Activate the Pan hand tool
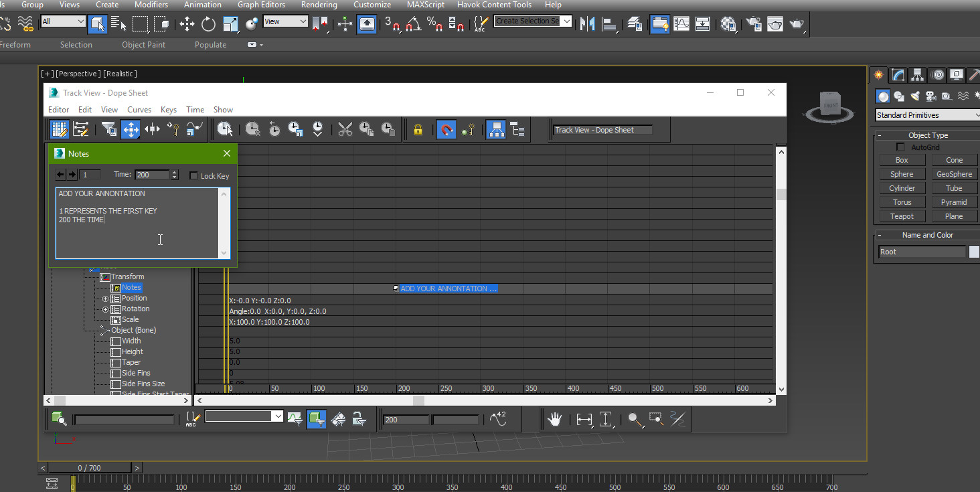Screen dimensions: 980x492 (x=555, y=420)
